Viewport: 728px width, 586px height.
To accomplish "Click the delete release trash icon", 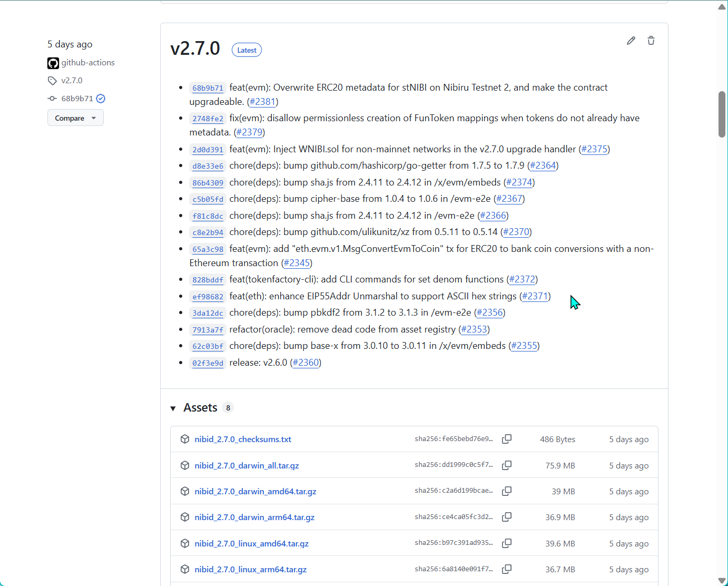I will coord(651,41).
